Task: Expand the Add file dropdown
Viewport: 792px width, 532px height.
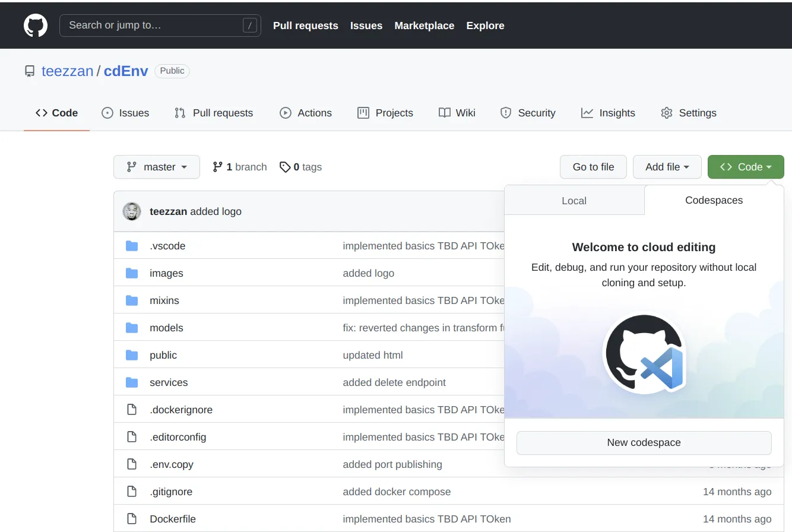Action: pos(667,167)
